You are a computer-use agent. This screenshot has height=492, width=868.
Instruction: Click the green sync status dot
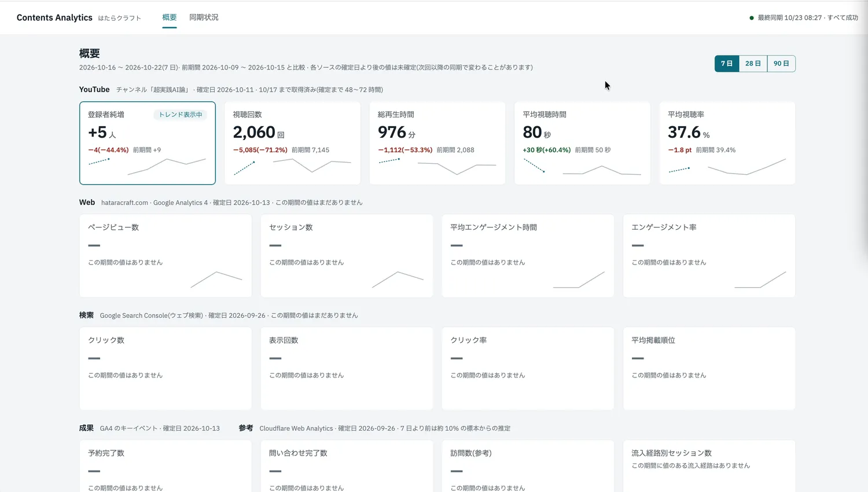pyautogui.click(x=752, y=18)
